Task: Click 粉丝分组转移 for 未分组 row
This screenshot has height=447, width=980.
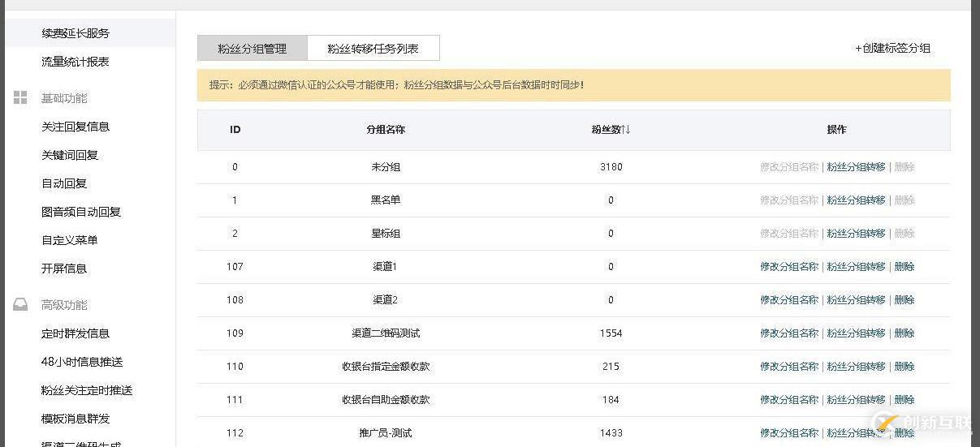Action: click(856, 167)
